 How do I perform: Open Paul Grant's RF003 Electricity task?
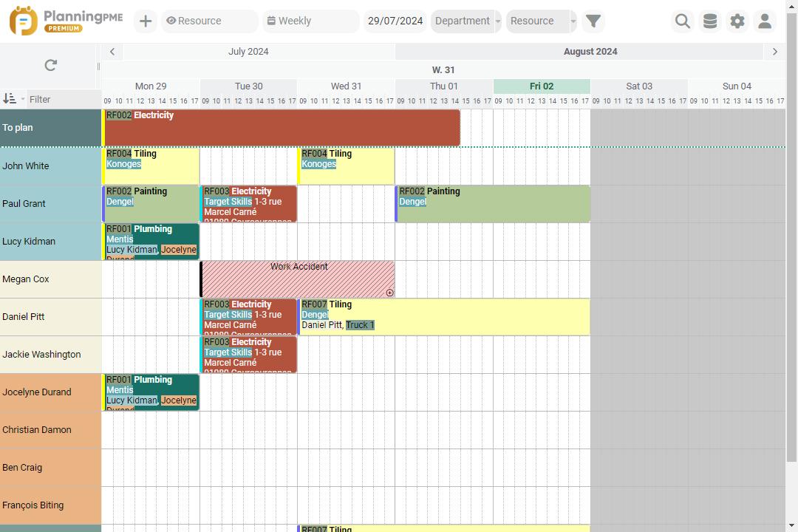[x=248, y=204]
